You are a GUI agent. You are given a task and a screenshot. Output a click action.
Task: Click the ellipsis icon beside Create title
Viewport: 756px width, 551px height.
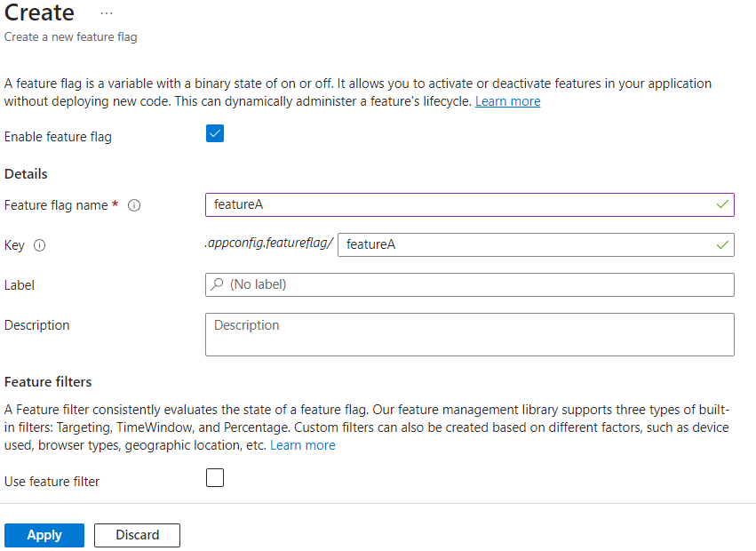pos(107,14)
